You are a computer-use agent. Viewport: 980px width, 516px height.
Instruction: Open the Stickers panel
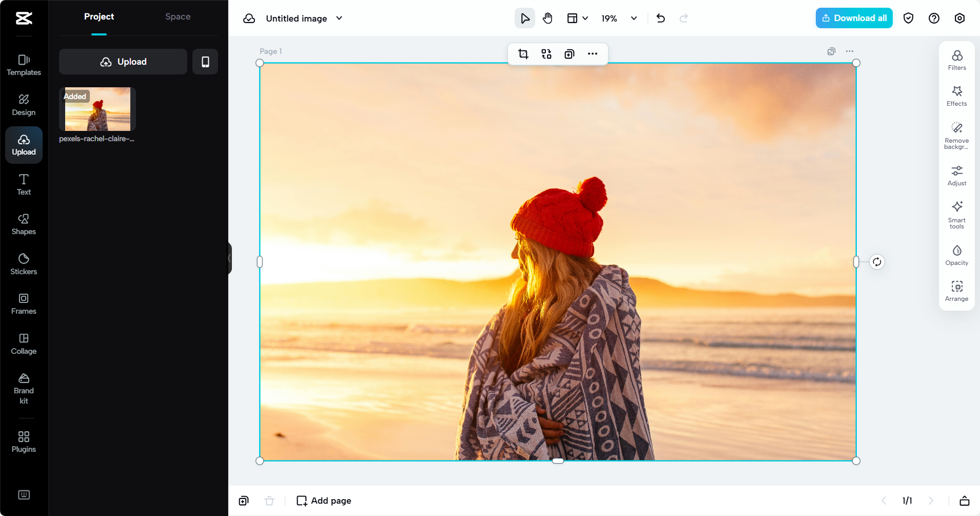click(x=24, y=264)
